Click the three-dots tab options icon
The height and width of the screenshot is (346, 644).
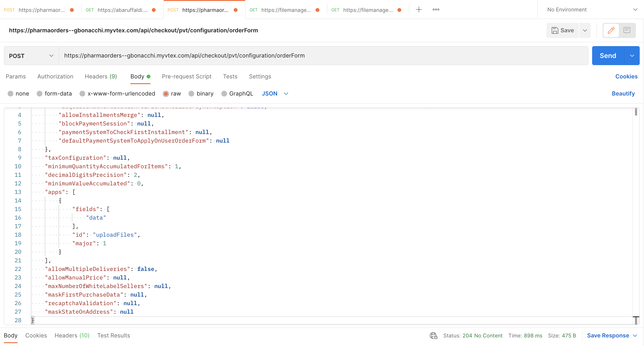[x=436, y=10]
